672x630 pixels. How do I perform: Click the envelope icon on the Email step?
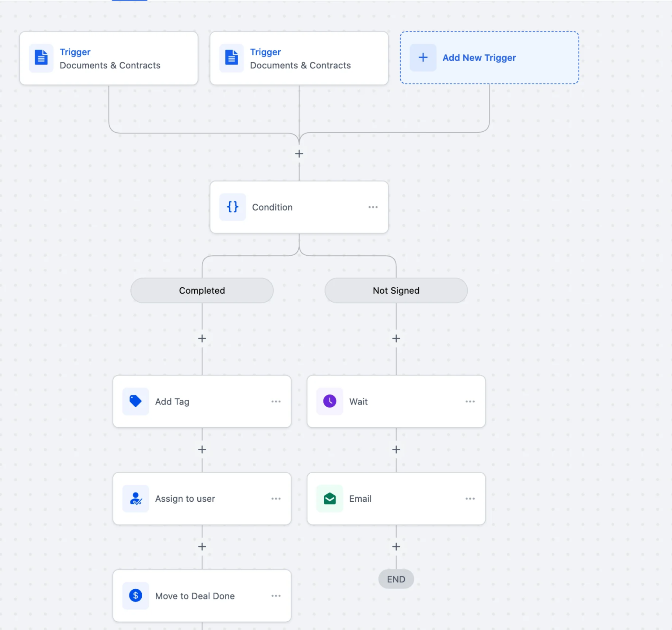329,499
